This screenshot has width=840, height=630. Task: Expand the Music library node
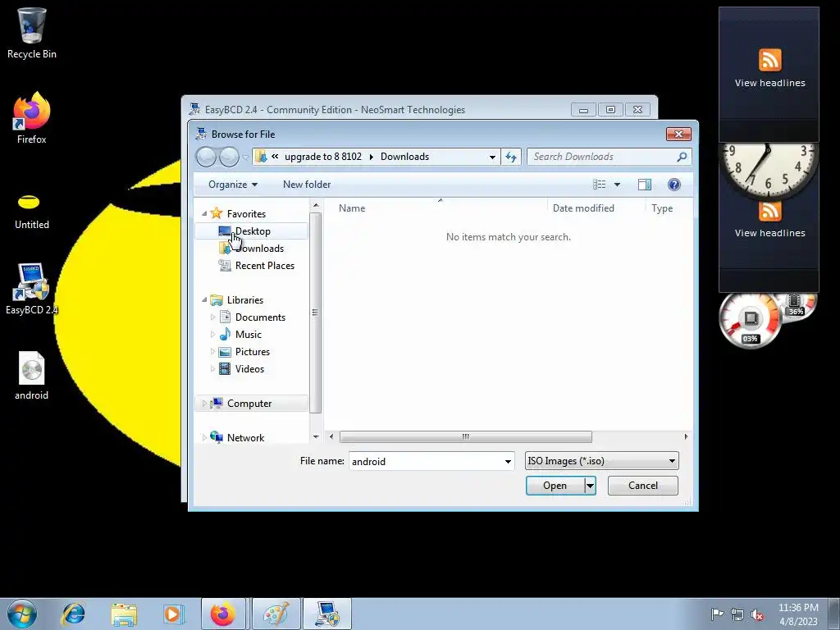pos(212,335)
